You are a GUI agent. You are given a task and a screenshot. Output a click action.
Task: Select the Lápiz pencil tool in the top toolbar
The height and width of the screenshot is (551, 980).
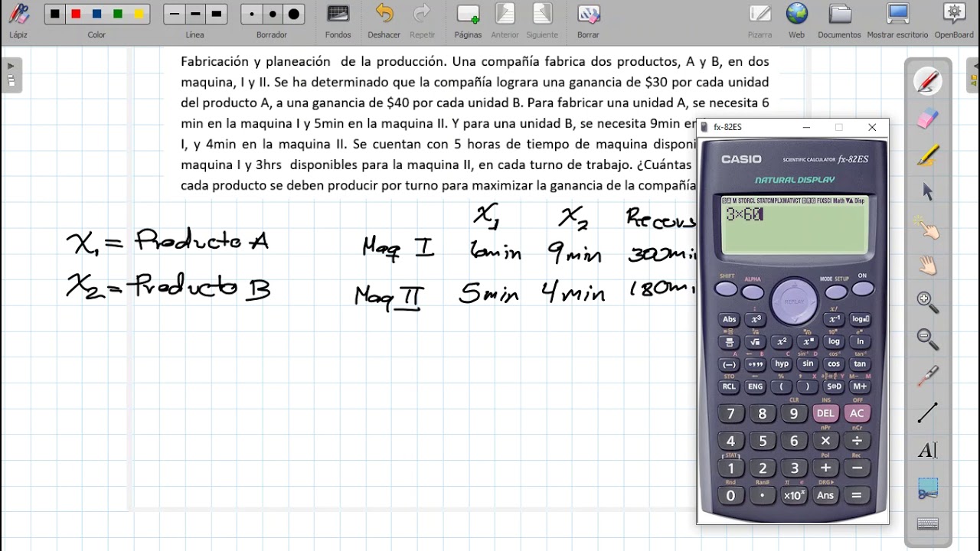click(18, 20)
